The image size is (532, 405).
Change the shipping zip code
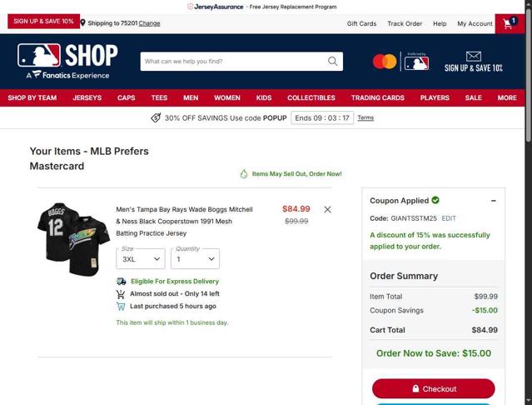(x=149, y=23)
